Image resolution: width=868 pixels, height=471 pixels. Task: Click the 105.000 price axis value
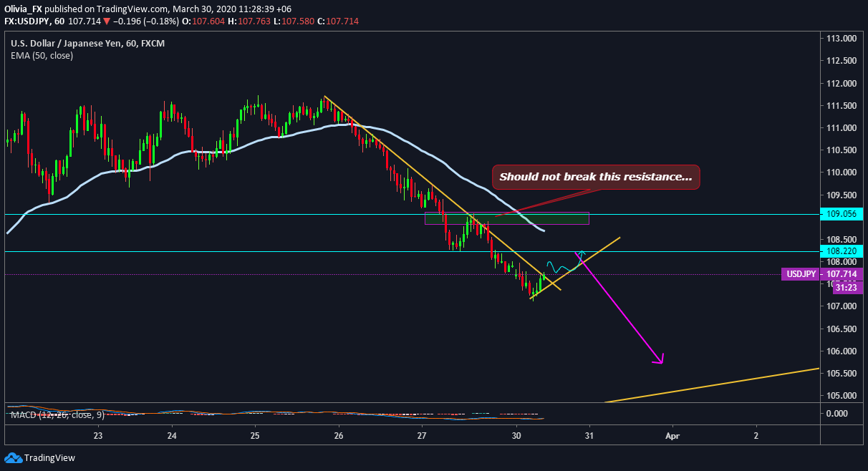pos(841,396)
